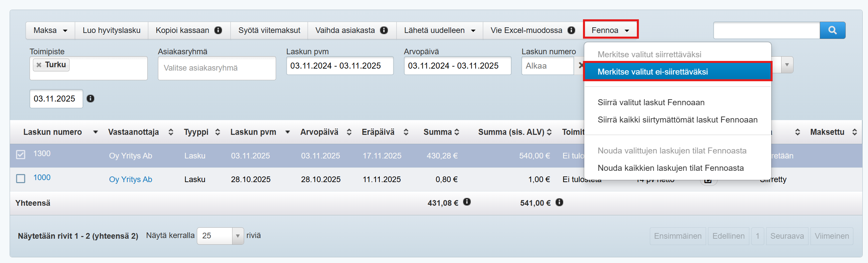Click info icon beside Vaihda asiakasta

point(384,30)
